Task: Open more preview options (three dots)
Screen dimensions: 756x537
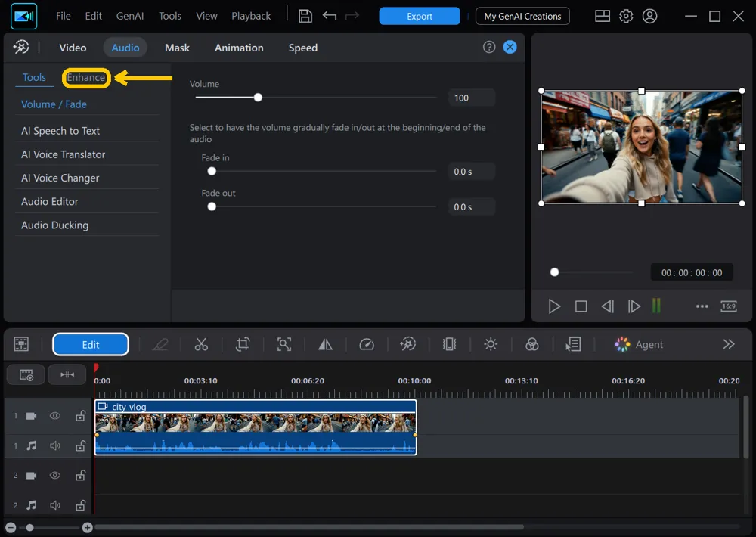Action: [x=702, y=306]
